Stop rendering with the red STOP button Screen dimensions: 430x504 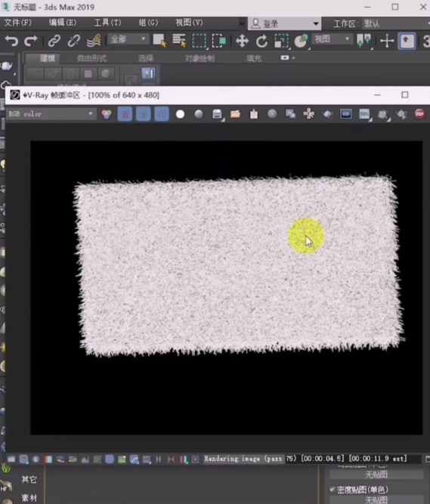[x=419, y=114]
